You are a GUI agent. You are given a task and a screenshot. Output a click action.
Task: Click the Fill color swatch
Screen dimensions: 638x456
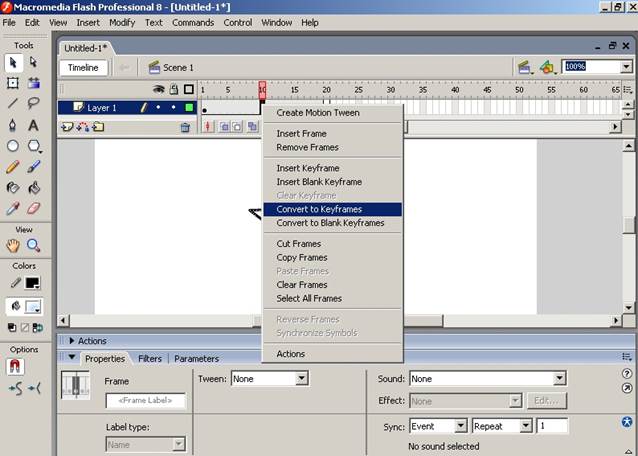point(33,307)
